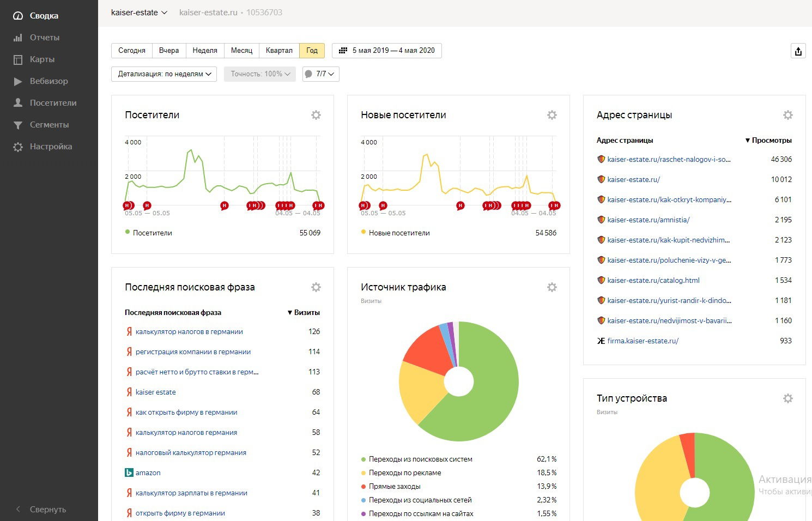Click phrase регистрация компании в германии
The height and width of the screenshot is (521, 812).
point(193,352)
